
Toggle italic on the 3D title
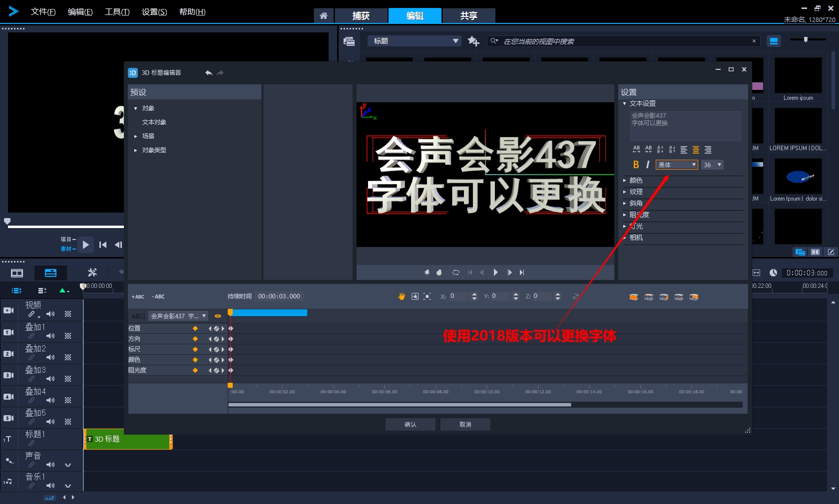[x=648, y=165]
